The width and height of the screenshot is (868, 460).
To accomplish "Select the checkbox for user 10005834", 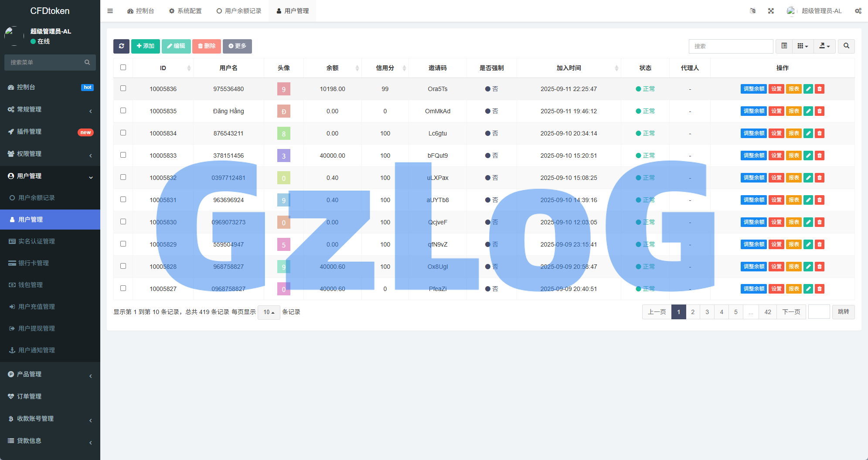I will tap(123, 133).
